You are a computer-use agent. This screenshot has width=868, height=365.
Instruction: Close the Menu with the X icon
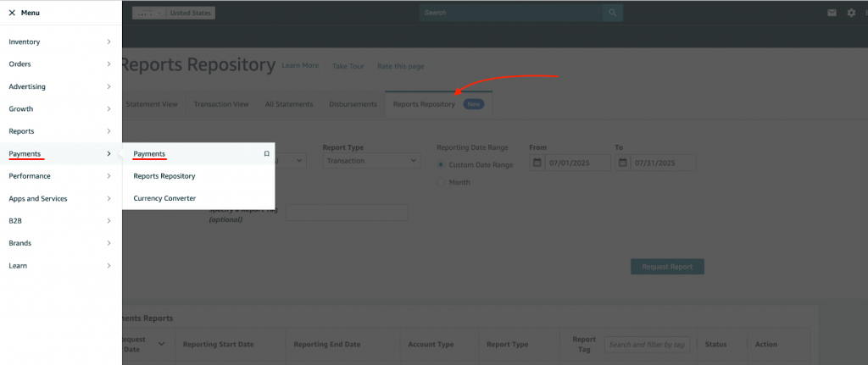pos(12,13)
